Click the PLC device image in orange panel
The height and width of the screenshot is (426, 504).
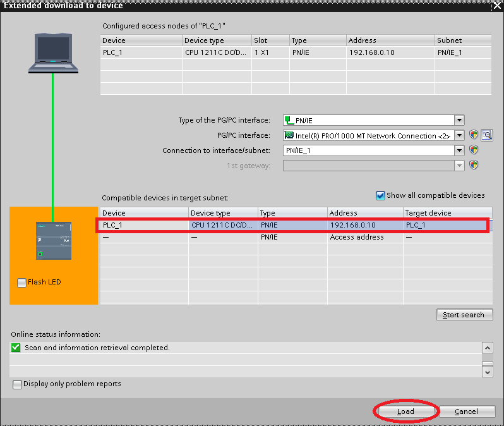53,240
